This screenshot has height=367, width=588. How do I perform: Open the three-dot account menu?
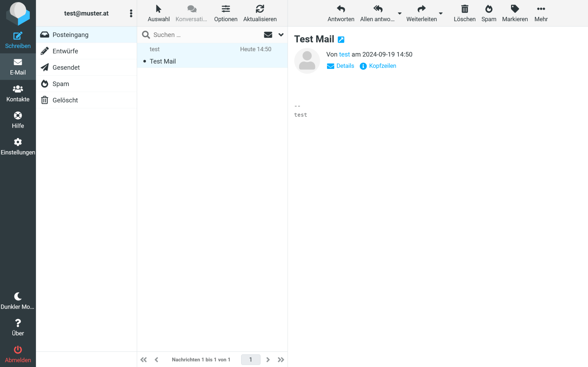point(131,13)
